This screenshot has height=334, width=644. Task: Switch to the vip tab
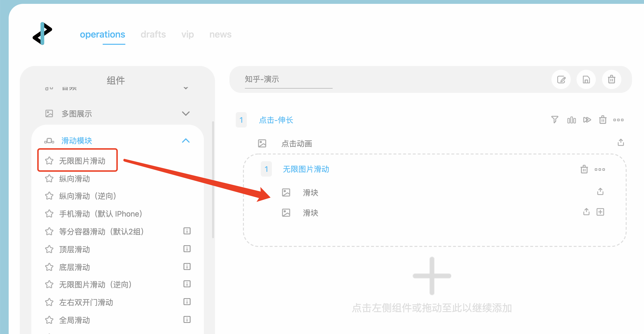coord(188,35)
